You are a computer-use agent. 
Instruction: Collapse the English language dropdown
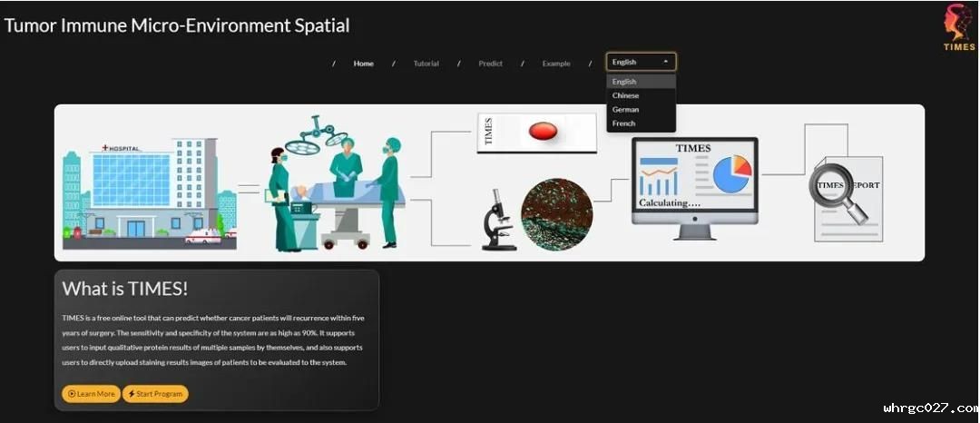(x=641, y=62)
